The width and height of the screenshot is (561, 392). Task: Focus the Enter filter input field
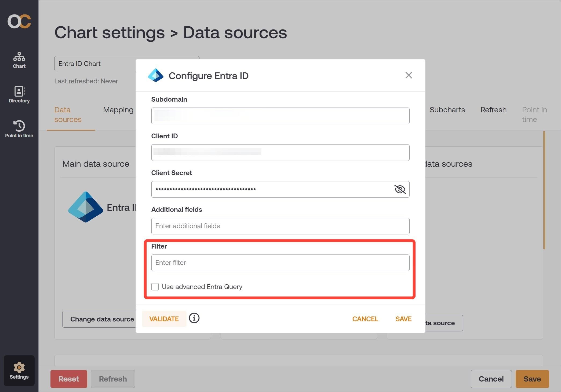[280, 263]
